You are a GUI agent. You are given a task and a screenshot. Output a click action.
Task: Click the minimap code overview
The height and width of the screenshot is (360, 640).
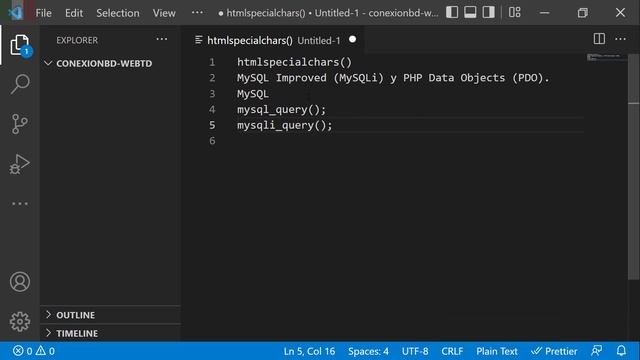click(x=606, y=57)
